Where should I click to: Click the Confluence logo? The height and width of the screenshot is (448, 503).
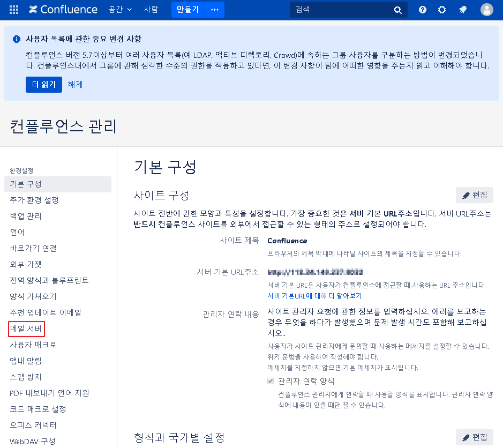pyautogui.click(x=63, y=10)
